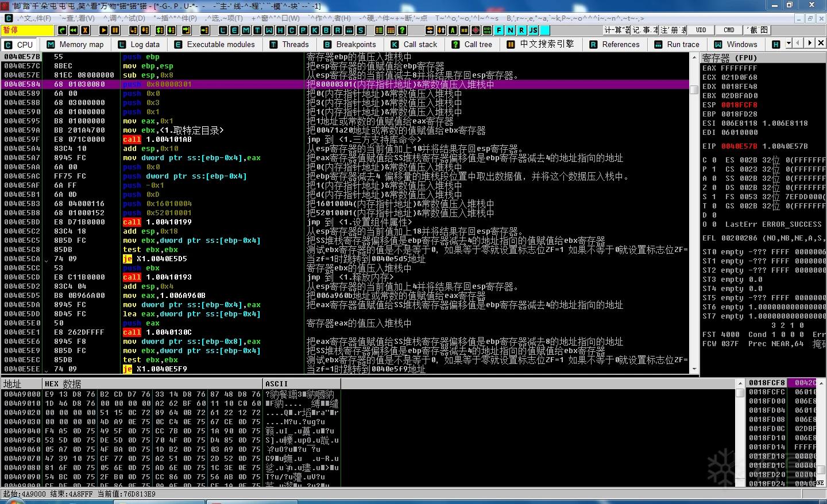Click the Execute till return icon

coord(187,30)
